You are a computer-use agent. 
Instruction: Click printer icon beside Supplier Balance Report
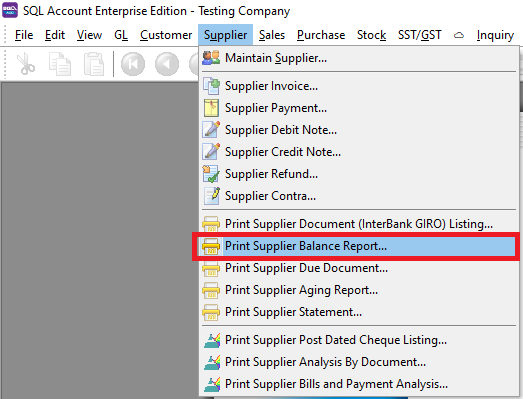pos(211,246)
